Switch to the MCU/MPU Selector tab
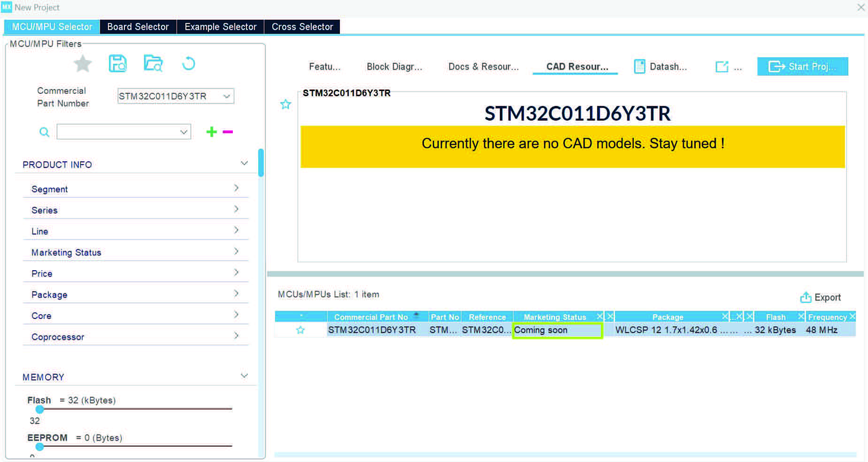 click(x=52, y=27)
